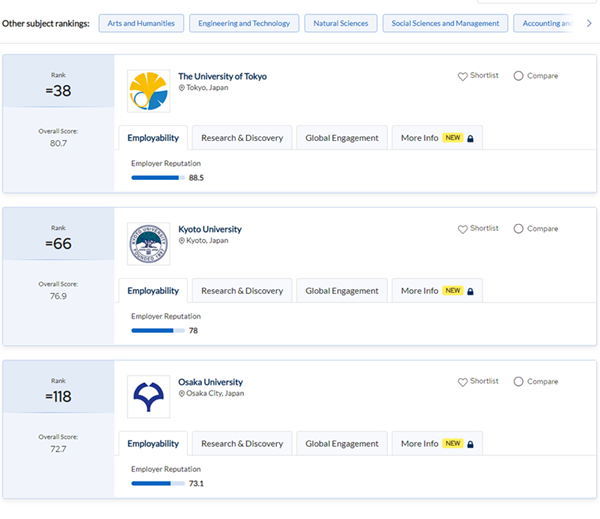Open More Info tab for University of Tokyo
600x519 pixels.
pyautogui.click(x=437, y=138)
